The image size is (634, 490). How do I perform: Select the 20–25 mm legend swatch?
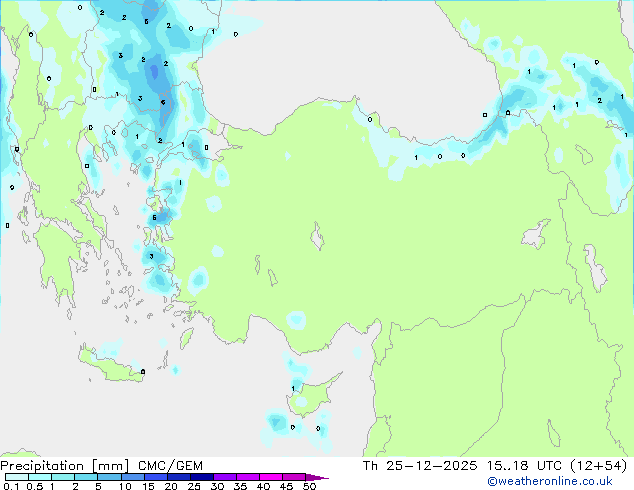point(179,477)
